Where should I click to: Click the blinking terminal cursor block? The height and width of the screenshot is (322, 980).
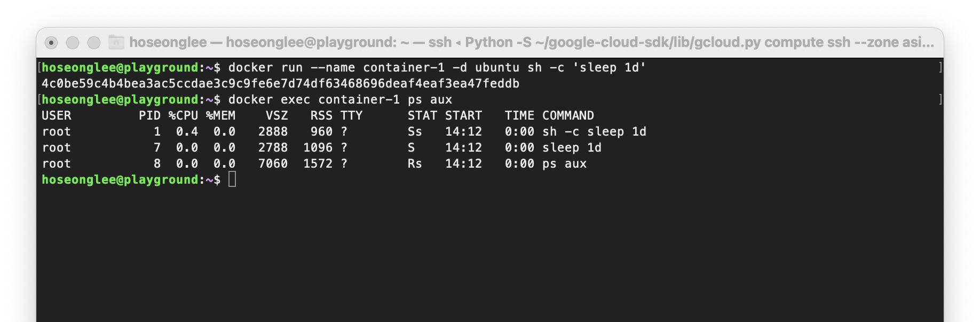coord(233,179)
